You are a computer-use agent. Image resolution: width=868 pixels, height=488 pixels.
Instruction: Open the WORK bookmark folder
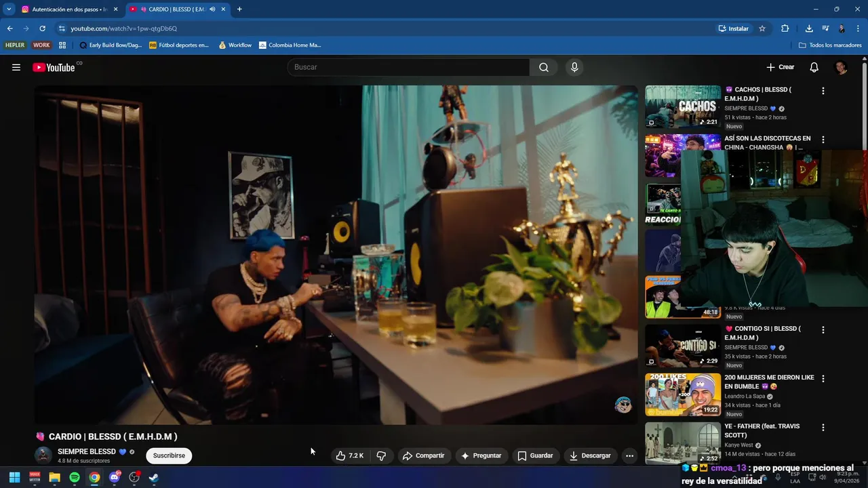pyautogui.click(x=41, y=45)
